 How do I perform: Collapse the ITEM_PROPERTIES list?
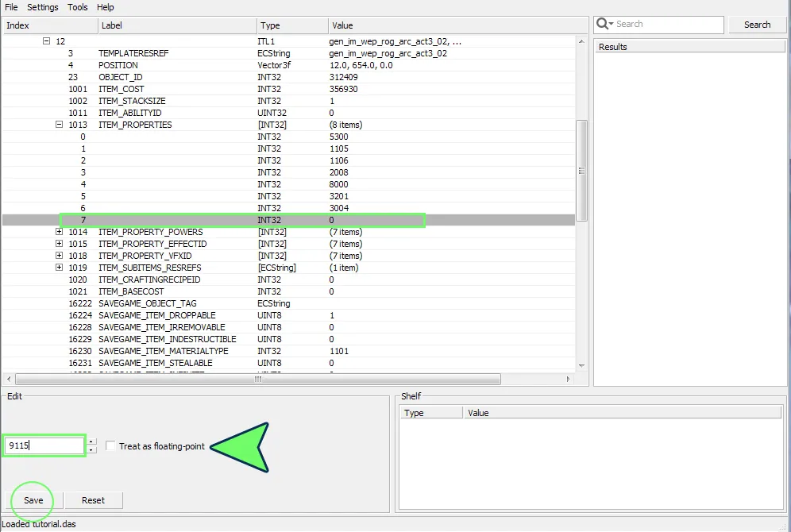click(x=59, y=125)
